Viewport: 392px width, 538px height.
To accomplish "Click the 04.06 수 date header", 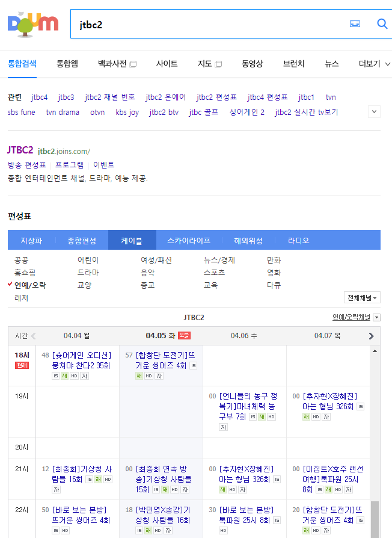I will tap(244, 336).
